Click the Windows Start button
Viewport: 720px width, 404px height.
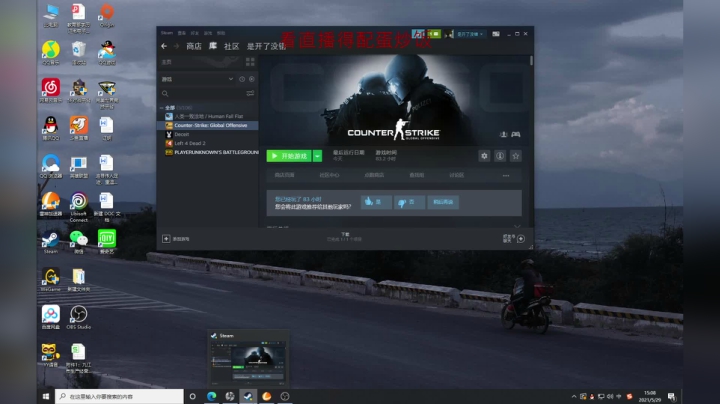click(46, 396)
